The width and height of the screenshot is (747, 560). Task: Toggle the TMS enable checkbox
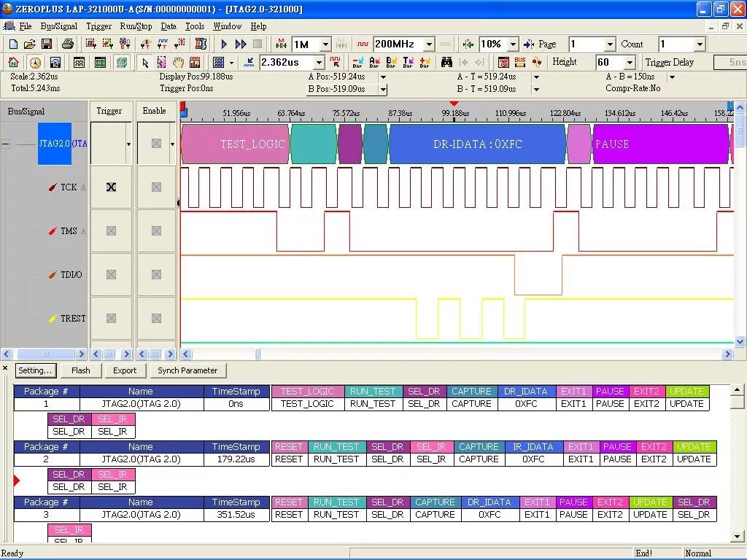click(156, 231)
